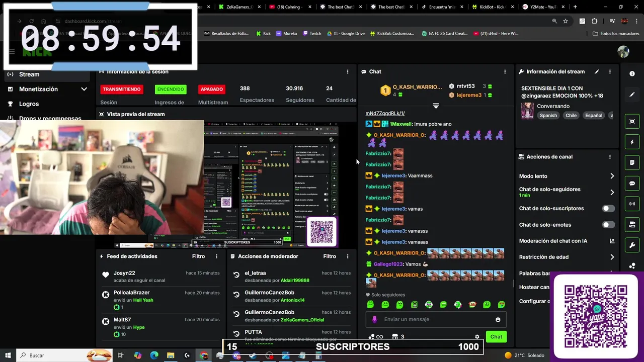
Task: Open moderator actions Filtro dropdown
Action: point(330,256)
